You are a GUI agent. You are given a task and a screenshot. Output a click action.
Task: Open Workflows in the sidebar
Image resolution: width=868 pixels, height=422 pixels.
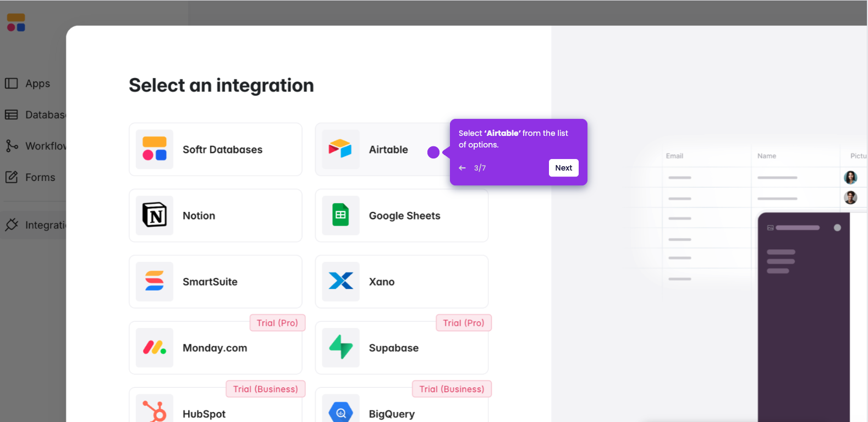[x=46, y=146]
